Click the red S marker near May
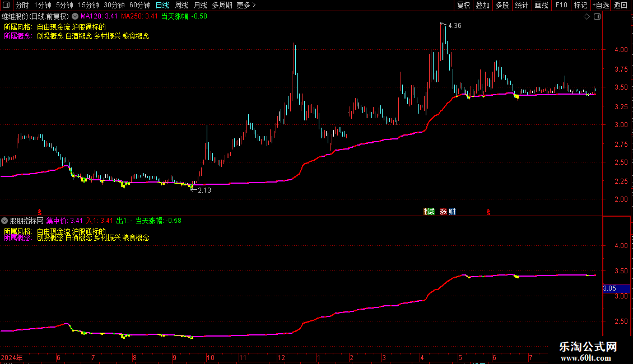 click(488, 212)
